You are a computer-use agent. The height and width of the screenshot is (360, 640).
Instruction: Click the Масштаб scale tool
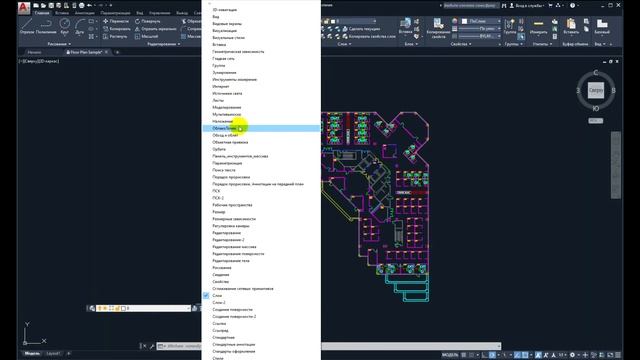146,37
